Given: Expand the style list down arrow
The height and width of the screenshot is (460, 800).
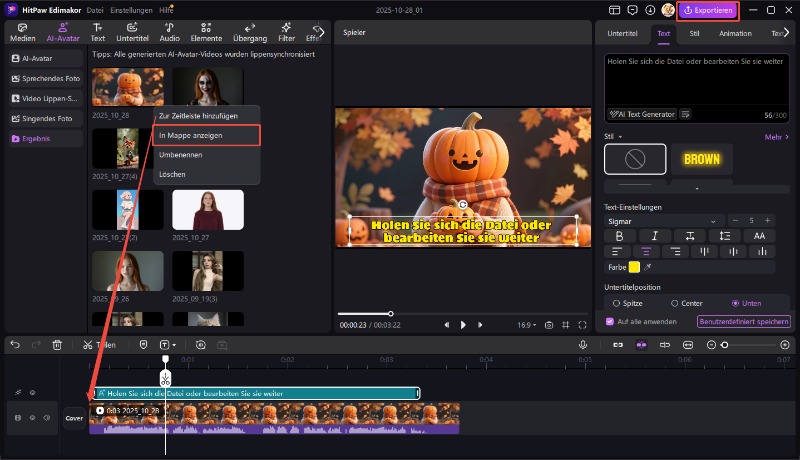Looking at the screenshot, I should (x=696, y=189).
